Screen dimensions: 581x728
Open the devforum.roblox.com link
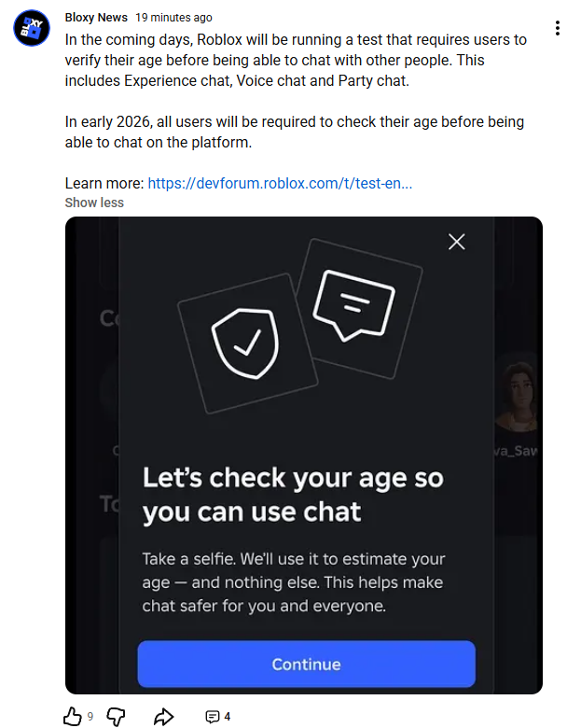[x=280, y=183]
